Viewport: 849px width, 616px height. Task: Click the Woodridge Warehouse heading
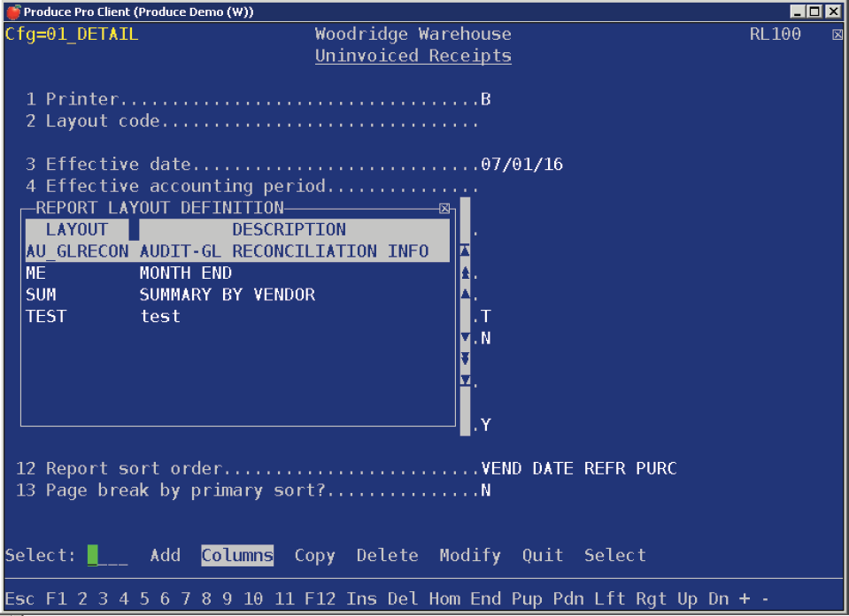click(413, 35)
